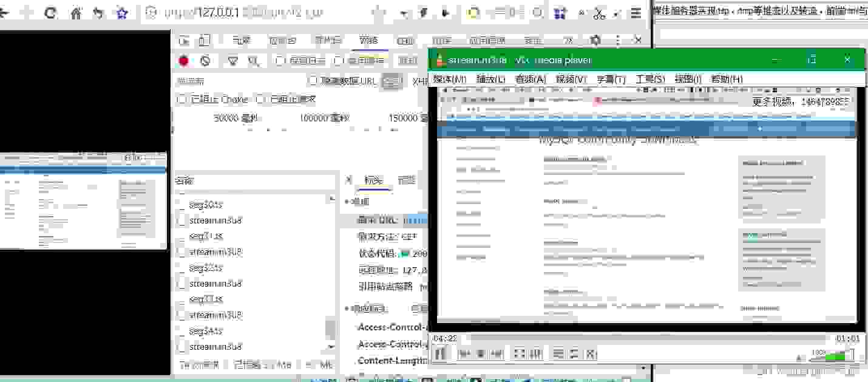Stop recording network log red button
Screen dimensions: 868x382
(x=184, y=61)
